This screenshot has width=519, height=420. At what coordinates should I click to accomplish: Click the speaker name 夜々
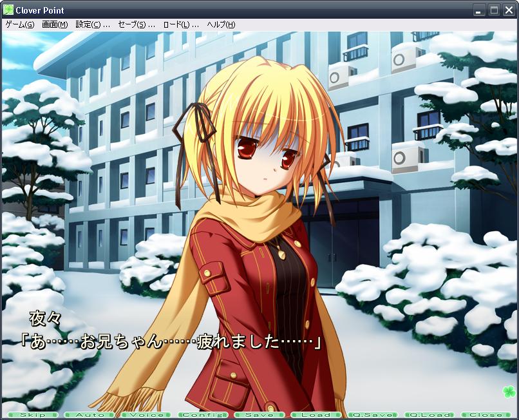click(45, 319)
